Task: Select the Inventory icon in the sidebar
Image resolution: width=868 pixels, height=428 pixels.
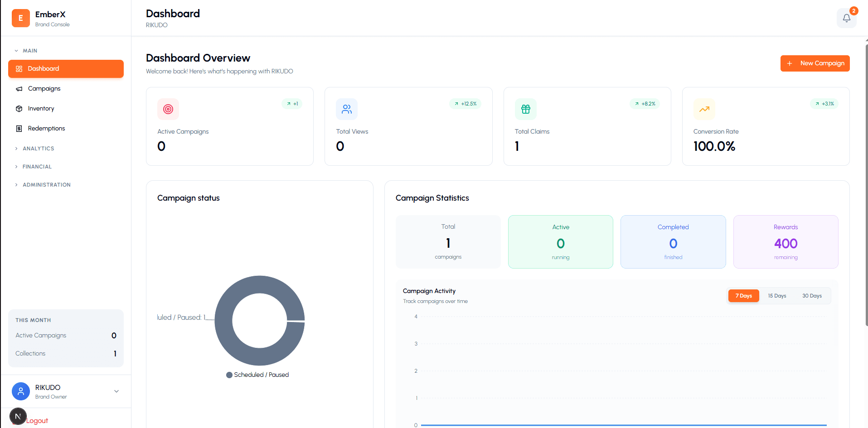Action: [x=19, y=108]
